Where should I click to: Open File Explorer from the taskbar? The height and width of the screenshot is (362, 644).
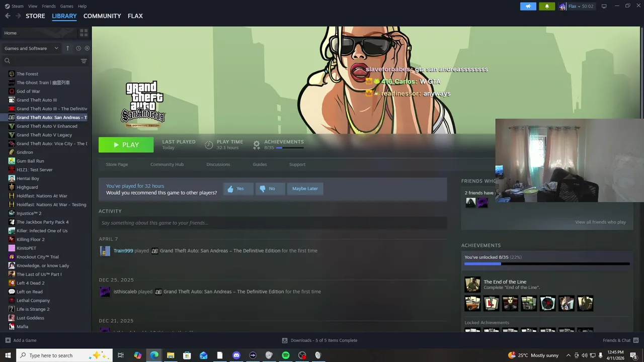(171, 355)
